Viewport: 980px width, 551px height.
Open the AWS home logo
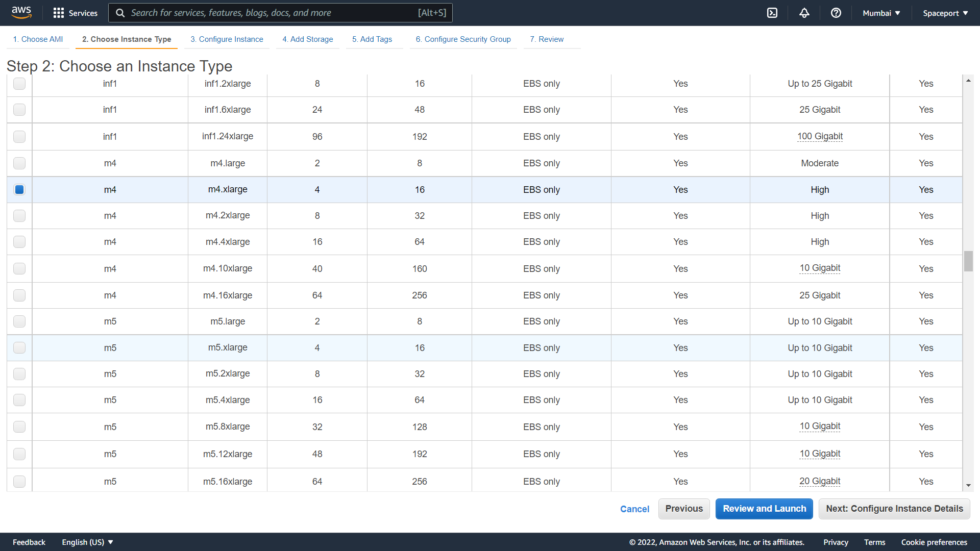pyautogui.click(x=21, y=13)
